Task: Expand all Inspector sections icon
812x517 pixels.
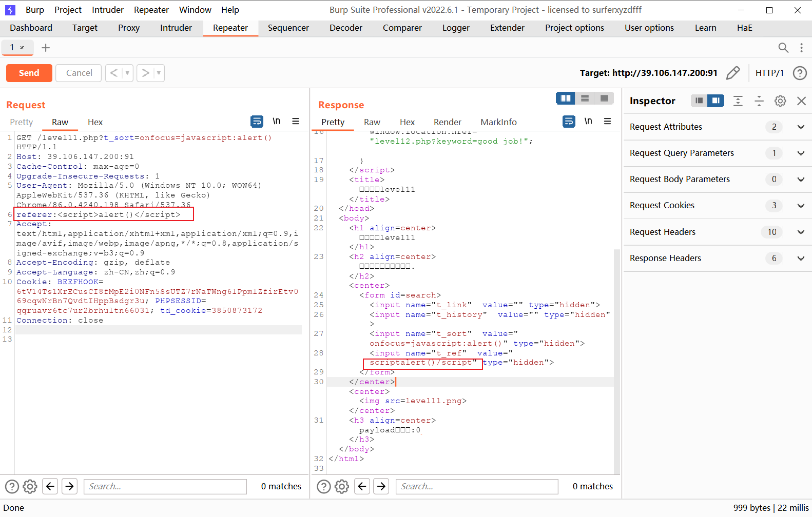Action: [738, 101]
